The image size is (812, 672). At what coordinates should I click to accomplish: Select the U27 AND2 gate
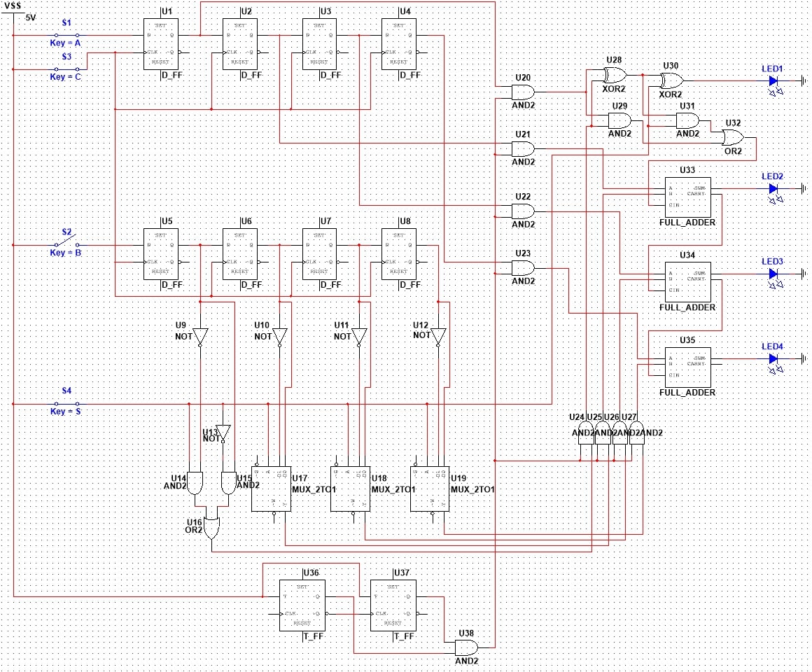click(x=637, y=433)
